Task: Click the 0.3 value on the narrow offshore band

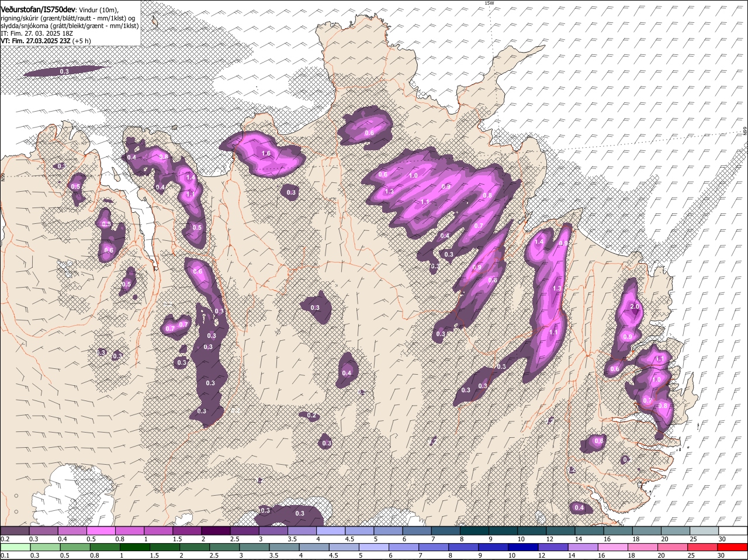Action: click(x=64, y=71)
